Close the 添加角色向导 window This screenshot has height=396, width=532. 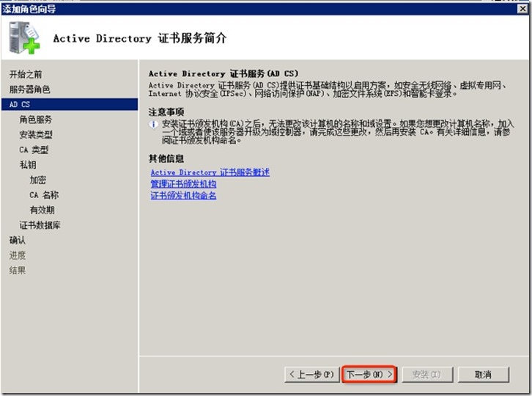522,9
